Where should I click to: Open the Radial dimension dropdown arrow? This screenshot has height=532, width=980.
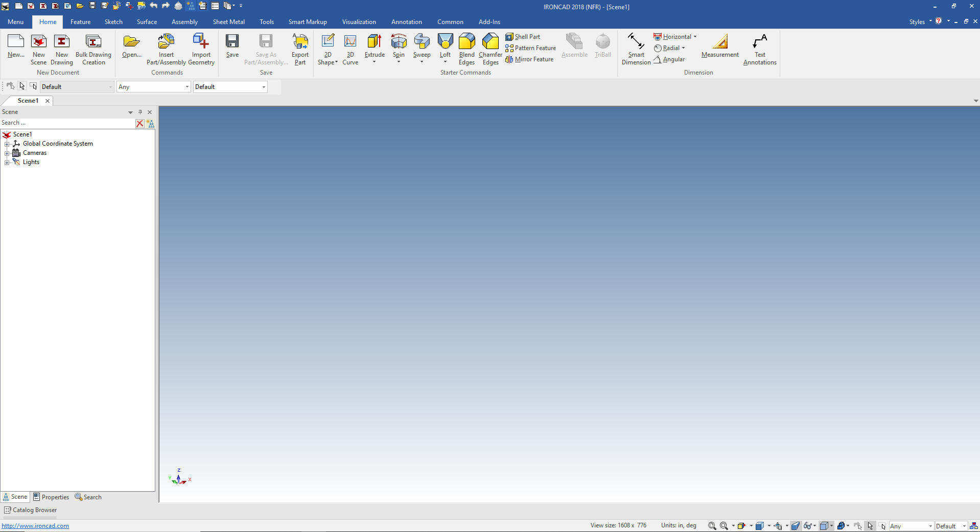point(683,48)
